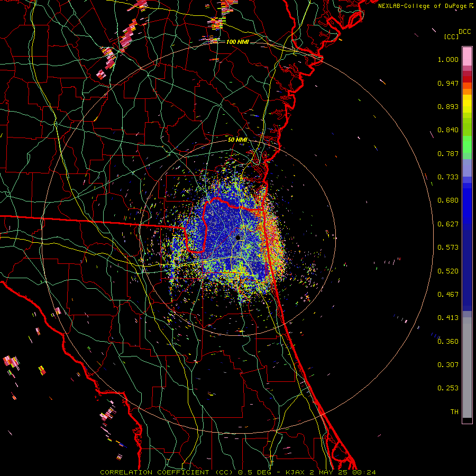The image size is (476, 476).
Task: Select the 0.520 scale value
Action: click(x=448, y=271)
